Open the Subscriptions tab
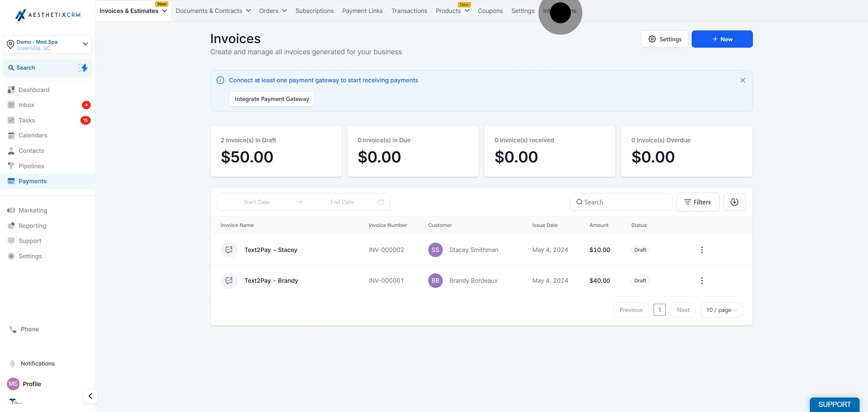The width and height of the screenshot is (868, 412). tap(314, 11)
